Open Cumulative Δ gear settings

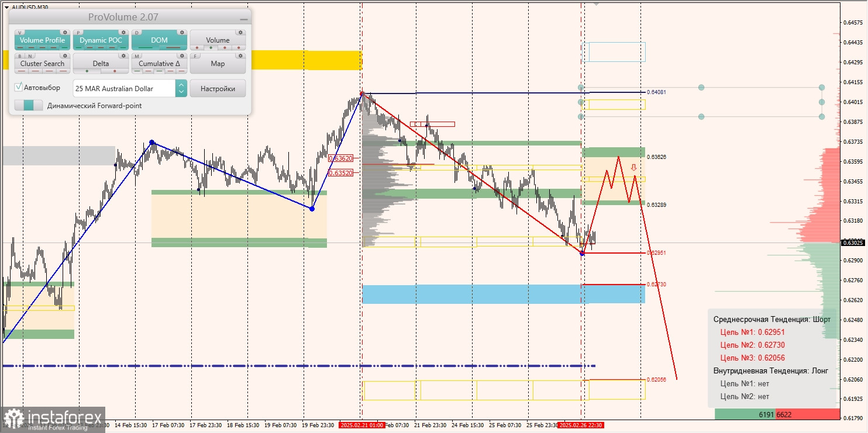(x=182, y=56)
